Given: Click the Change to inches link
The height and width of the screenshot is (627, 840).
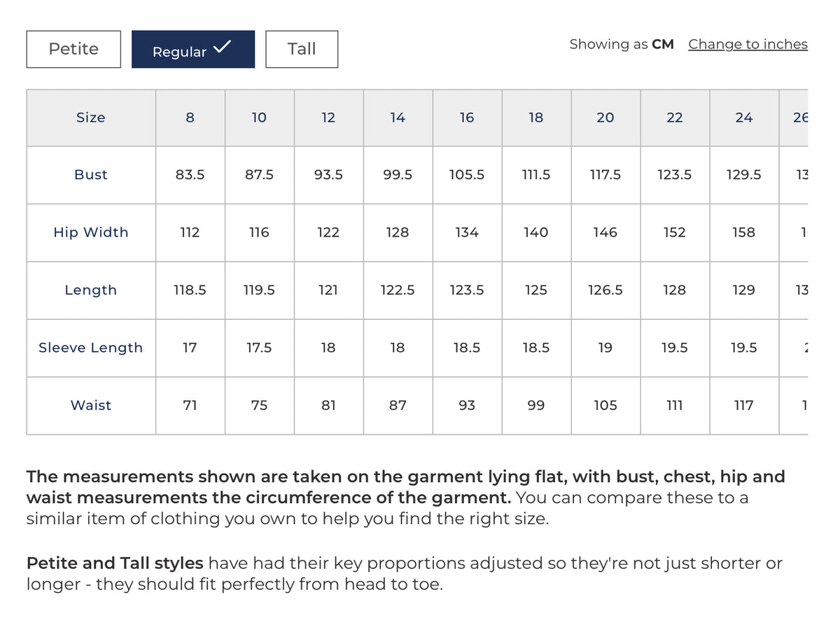Looking at the screenshot, I should [748, 44].
